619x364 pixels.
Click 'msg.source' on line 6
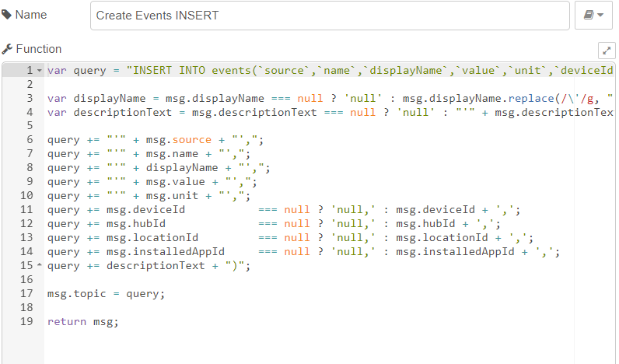[x=178, y=140]
